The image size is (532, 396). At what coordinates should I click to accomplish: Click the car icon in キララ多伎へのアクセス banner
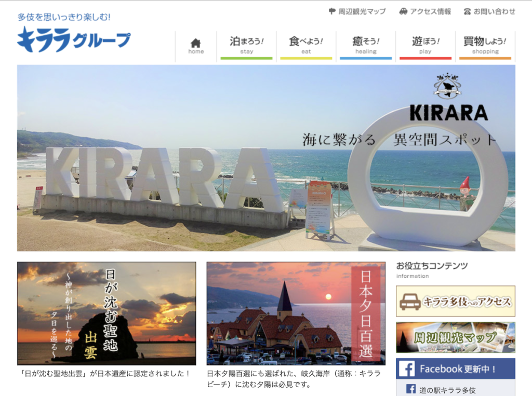410,302
